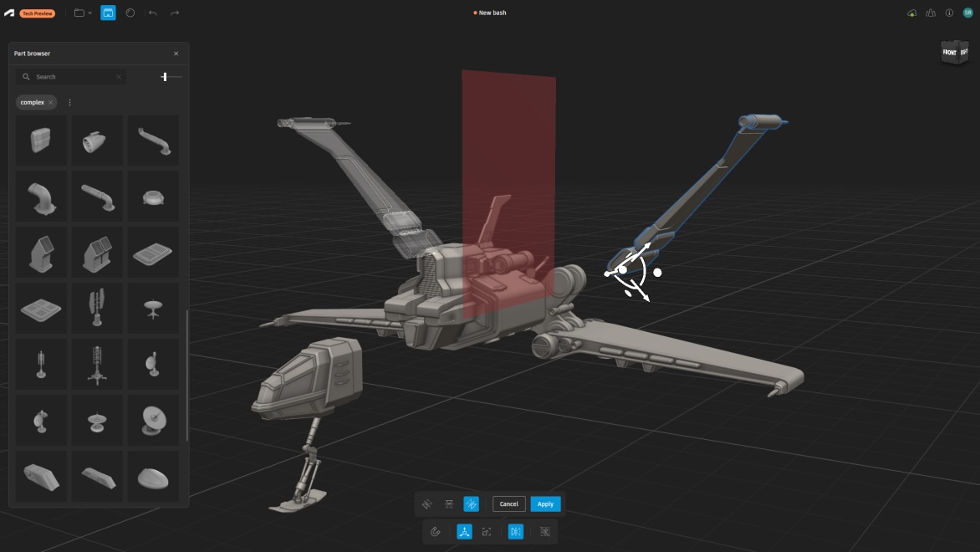The image size is (980, 552).
Task: Click the gizmo's outer dot handle
Action: click(x=657, y=273)
